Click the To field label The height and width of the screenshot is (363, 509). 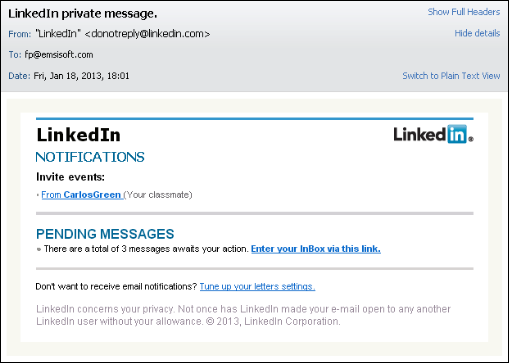(15, 55)
